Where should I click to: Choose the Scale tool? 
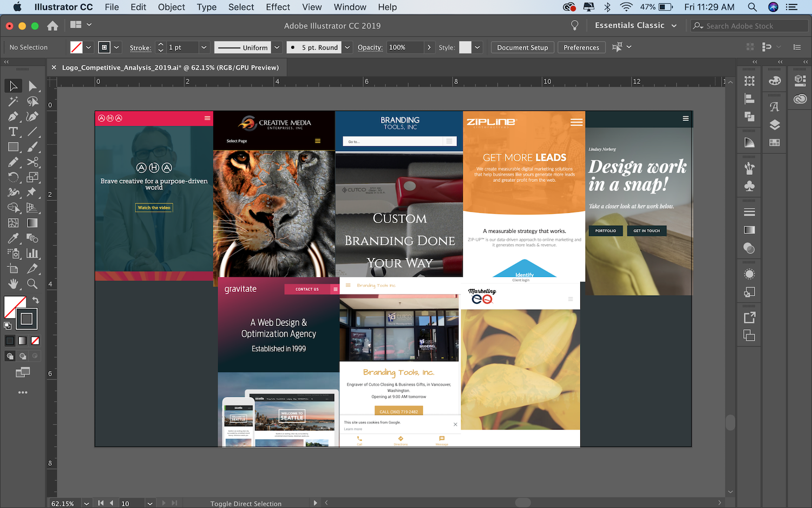pos(32,177)
